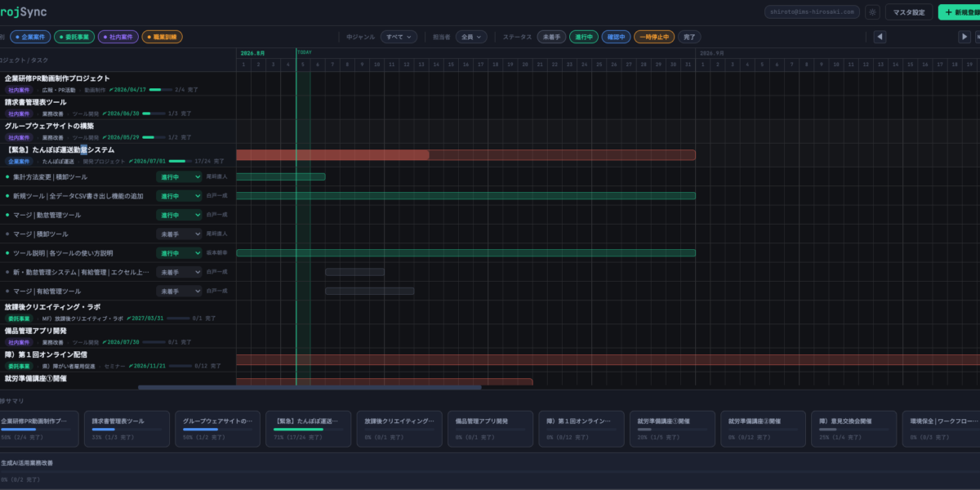
Task: Advance timeline with right arrow button
Action: click(x=964, y=37)
